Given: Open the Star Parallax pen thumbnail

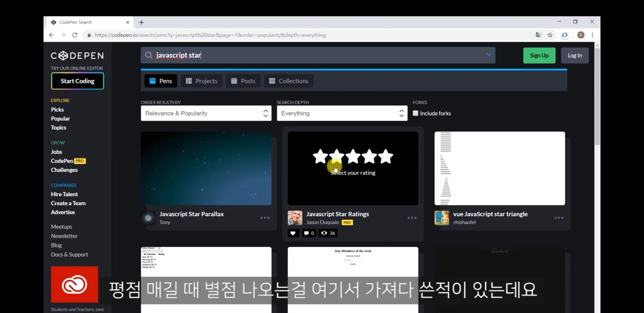Looking at the screenshot, I should click(x=206, y=168).
